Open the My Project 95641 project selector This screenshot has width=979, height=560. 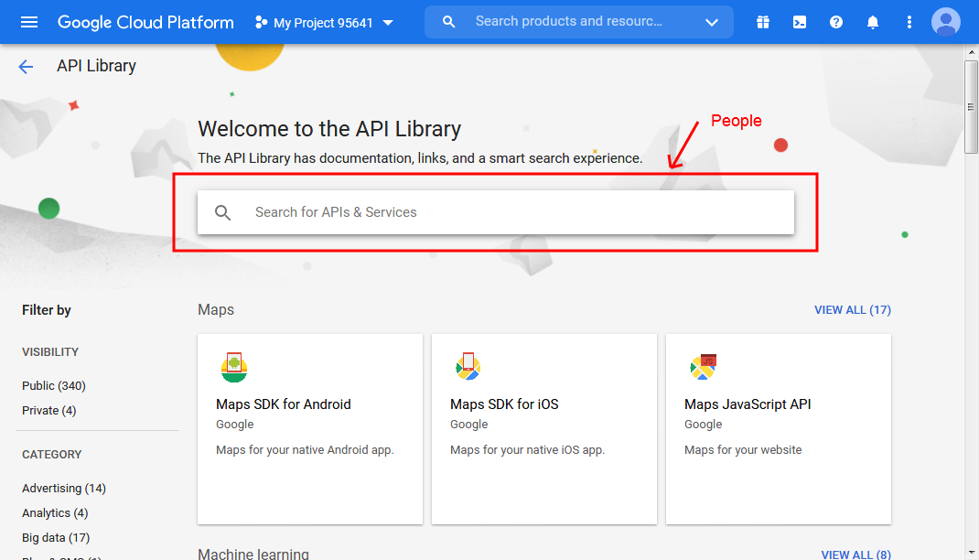(x=325, y=23)
